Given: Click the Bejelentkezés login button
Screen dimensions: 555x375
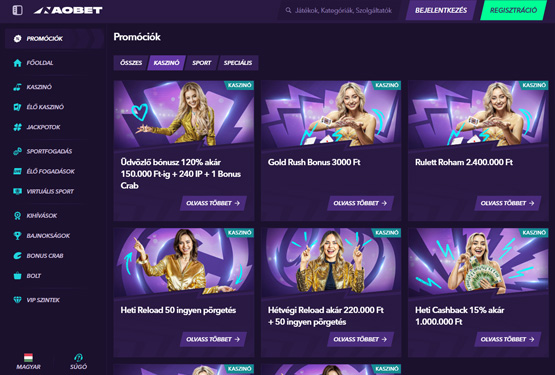Looking at the screenshot, I should coord(441,10).
